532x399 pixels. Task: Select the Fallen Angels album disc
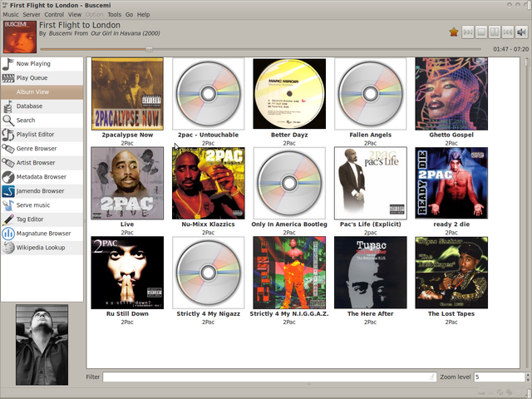pos(371,94)
